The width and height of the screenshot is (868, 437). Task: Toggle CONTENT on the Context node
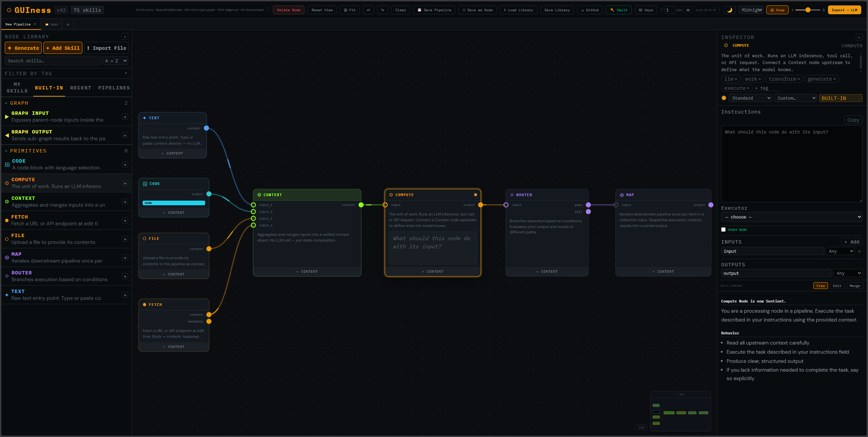(x=307, y=272)
